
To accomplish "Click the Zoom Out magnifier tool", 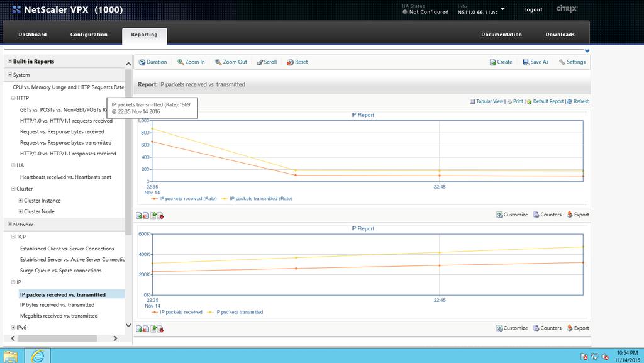I will coord(231,62).
